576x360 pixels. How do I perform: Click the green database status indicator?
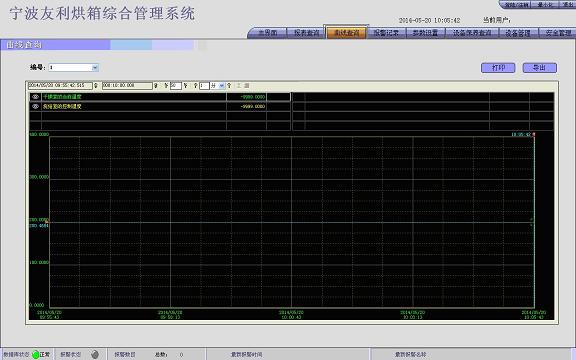coord(36,354)
